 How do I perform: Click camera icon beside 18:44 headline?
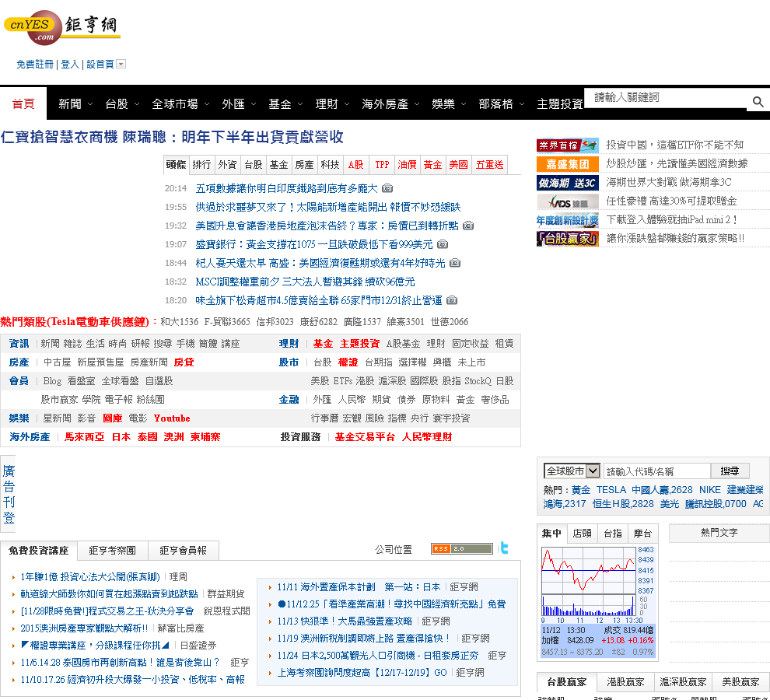[x=455, y=263]
